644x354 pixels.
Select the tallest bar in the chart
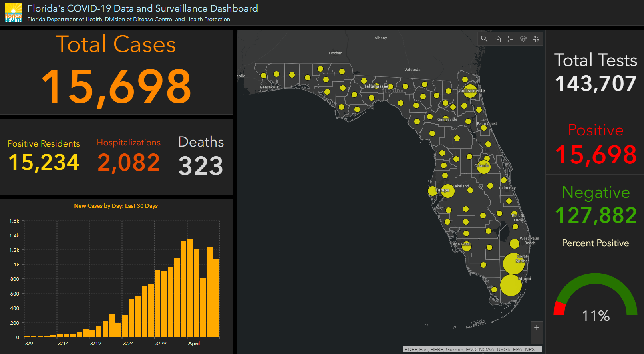coord(190,288)
